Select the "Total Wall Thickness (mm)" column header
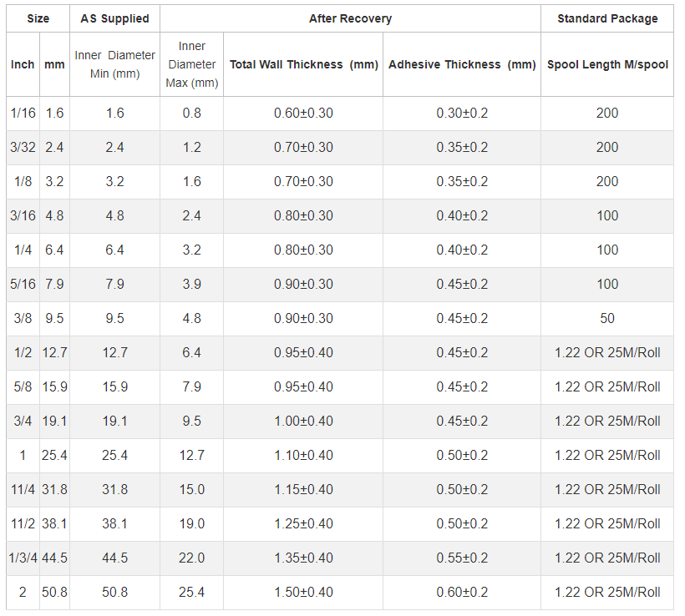This screenshot has height=616, width=685. pyautogui.click(x=304, y=64)
